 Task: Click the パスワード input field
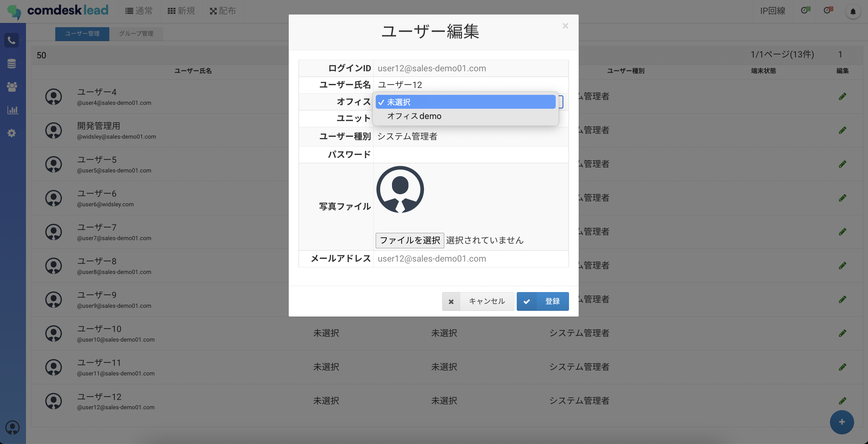coord(470,155)
